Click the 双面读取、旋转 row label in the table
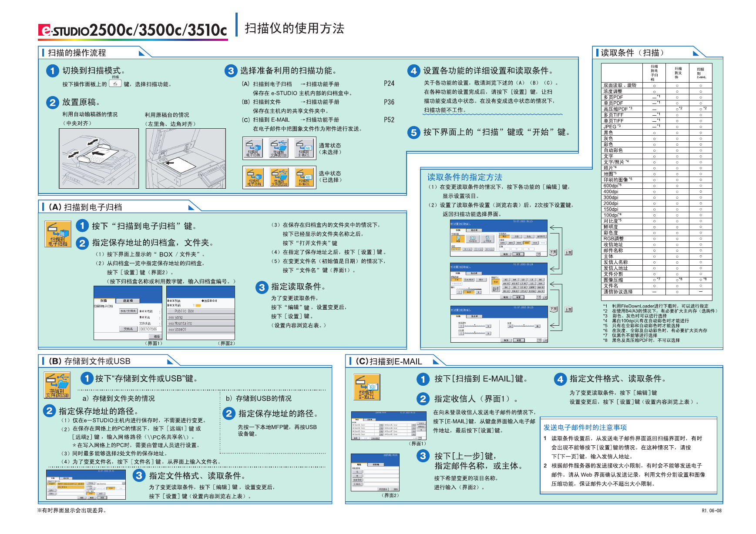This screenshot has width=756, height=534. (620, 85)
